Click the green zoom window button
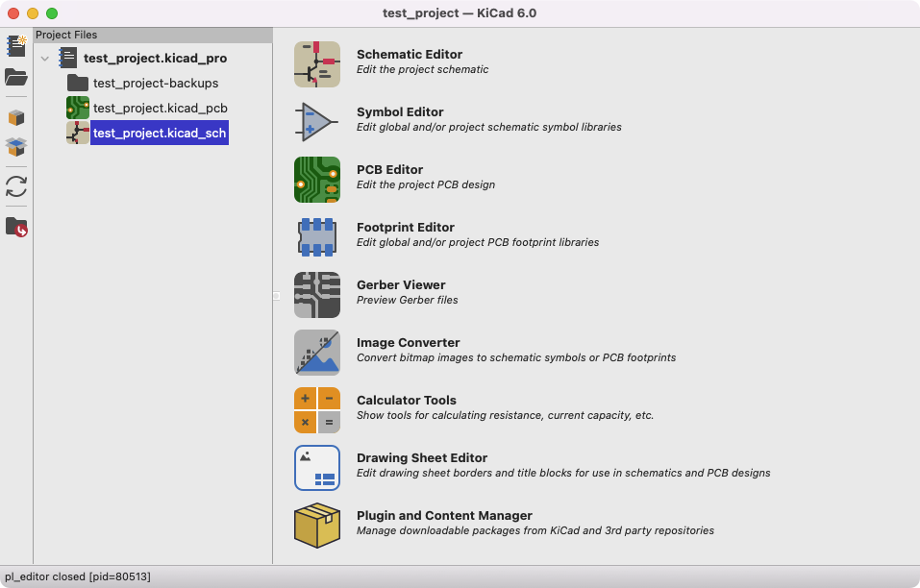The image size is (920, 588). point(52,12)
